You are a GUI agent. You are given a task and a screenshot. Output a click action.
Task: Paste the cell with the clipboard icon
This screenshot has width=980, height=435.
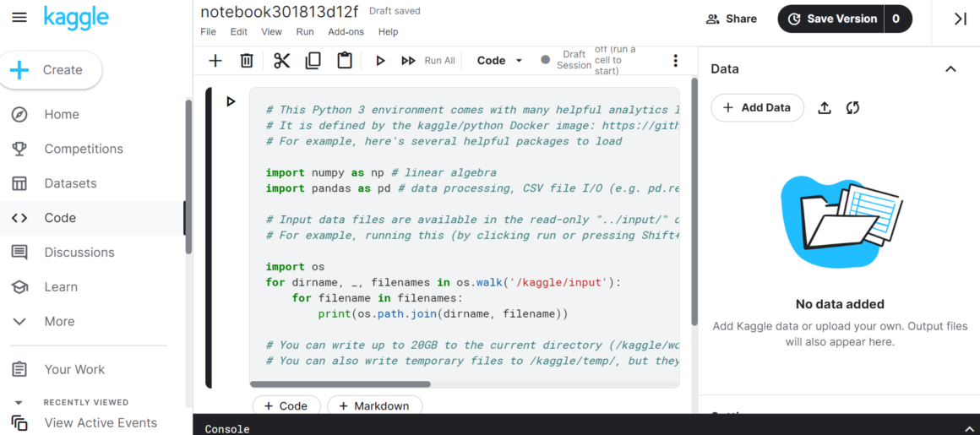tap(344, 61)
